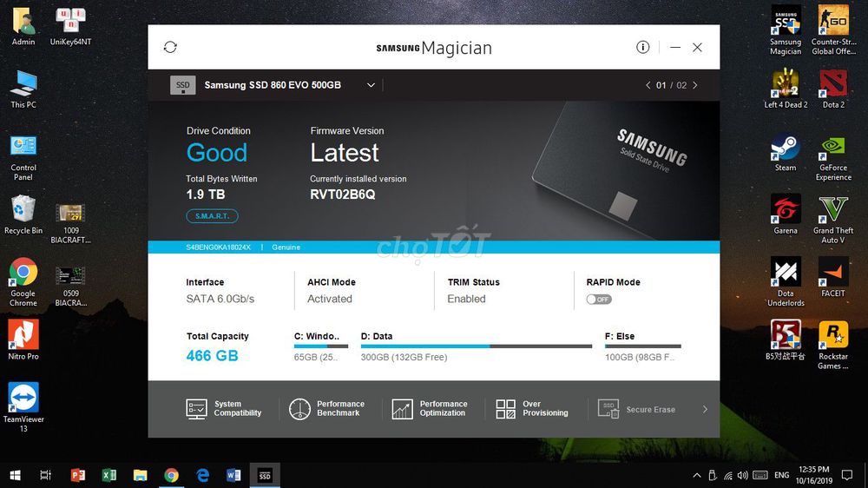The image size is (868, 488).
Task: Click the Samsung SSD 860 EVO 500GB name
Action: coord(273,85)
